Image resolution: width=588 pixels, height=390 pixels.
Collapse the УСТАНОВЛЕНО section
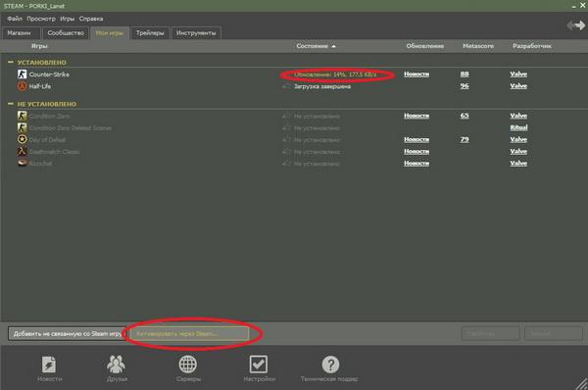click(11, 63)
